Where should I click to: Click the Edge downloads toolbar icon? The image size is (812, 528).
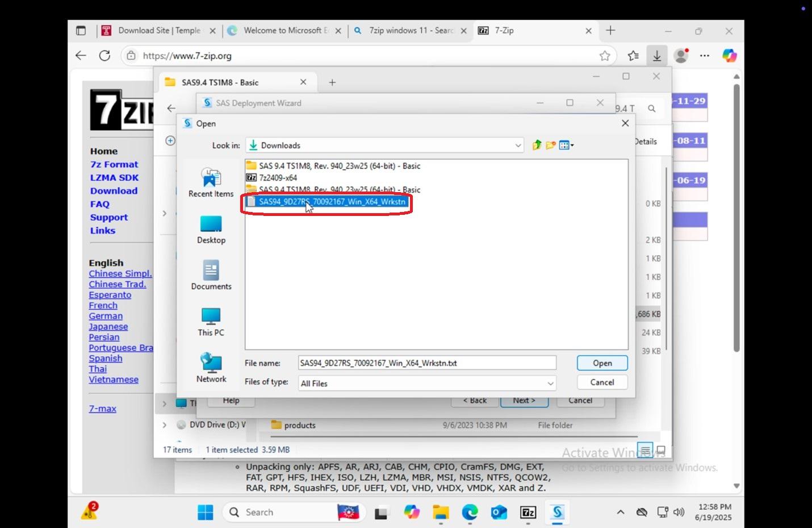click(x=657, y=56)
